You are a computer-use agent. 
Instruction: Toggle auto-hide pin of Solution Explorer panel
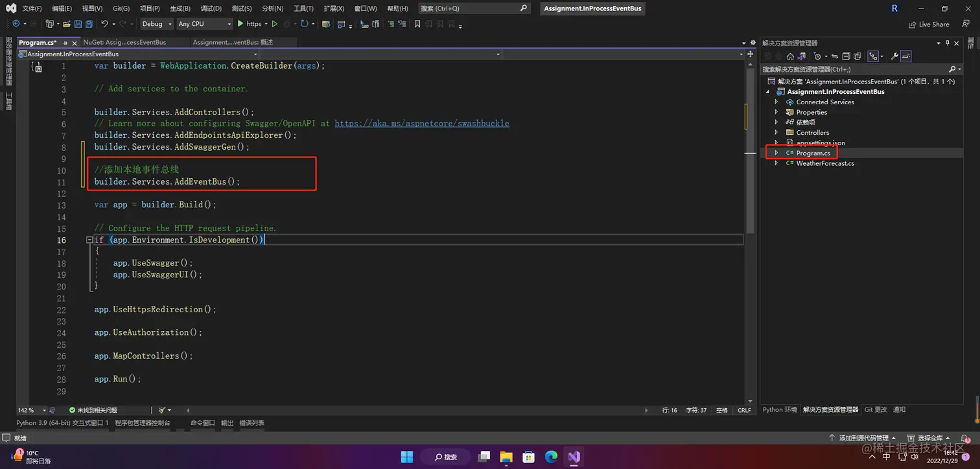point(948,43)
